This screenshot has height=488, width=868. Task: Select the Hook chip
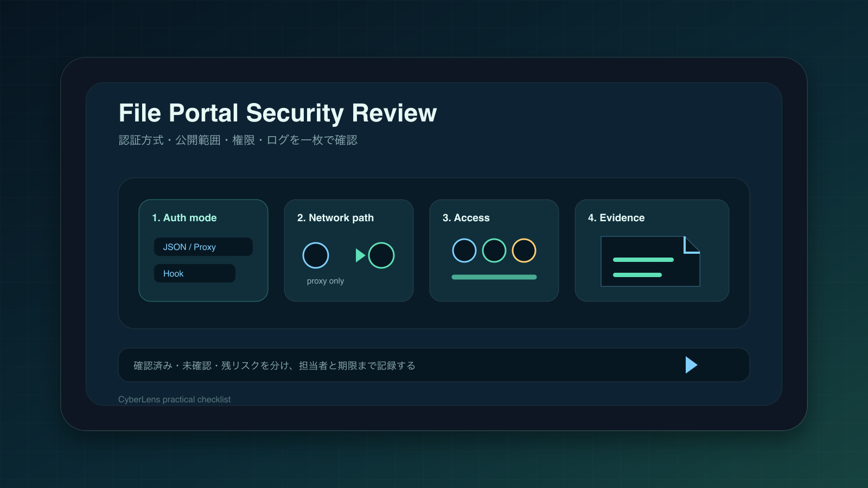195,273
